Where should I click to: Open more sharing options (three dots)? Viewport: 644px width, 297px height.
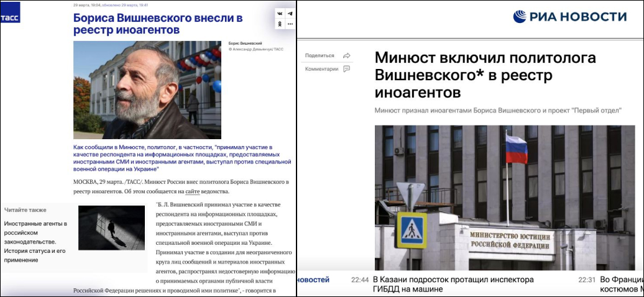(x=290, y=24)
